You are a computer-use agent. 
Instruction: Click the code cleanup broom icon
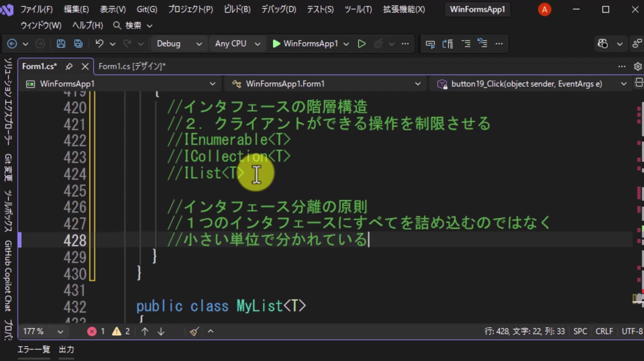click(194, 331)
